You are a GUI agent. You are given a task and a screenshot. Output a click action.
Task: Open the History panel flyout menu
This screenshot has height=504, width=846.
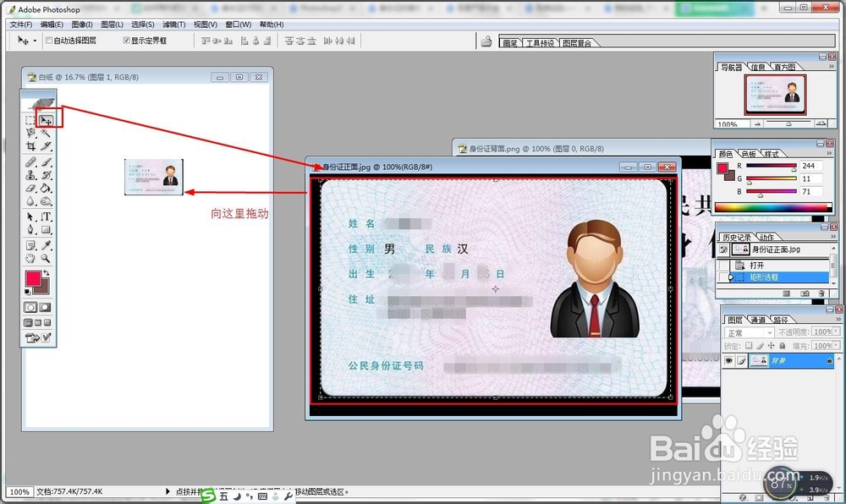[832, 237]
